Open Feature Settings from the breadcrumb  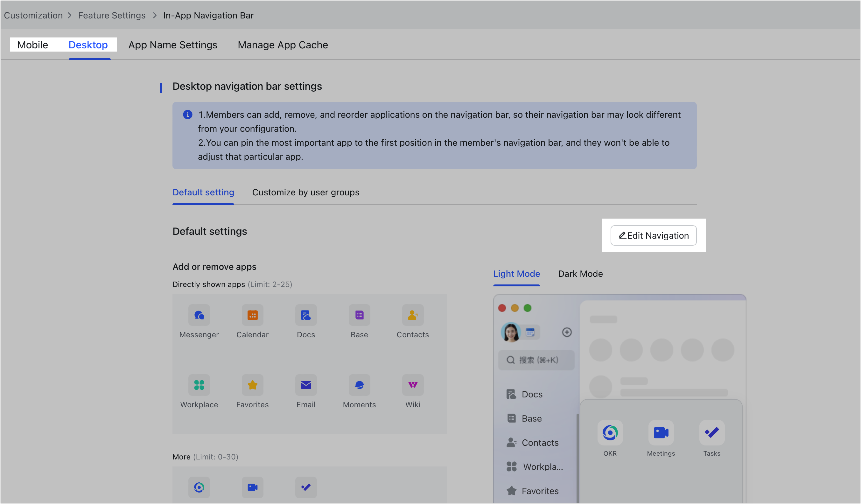coord(112,15)
